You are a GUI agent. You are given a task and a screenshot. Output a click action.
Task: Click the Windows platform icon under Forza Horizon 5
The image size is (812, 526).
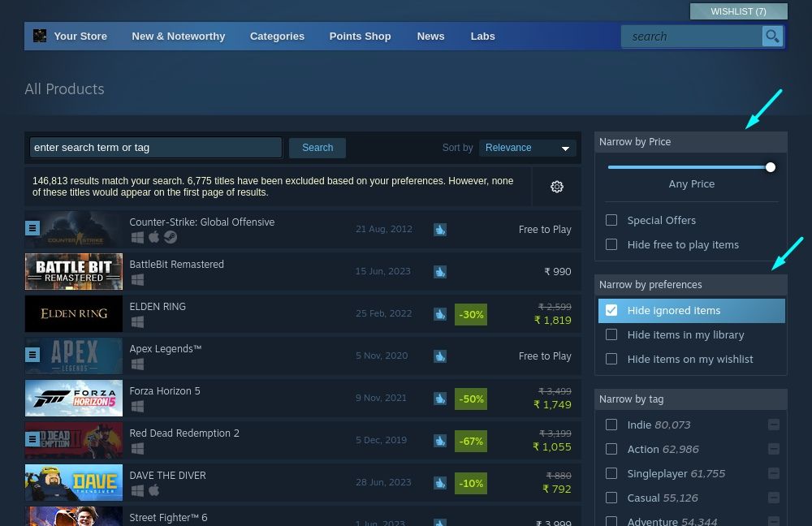pos(137,407)
